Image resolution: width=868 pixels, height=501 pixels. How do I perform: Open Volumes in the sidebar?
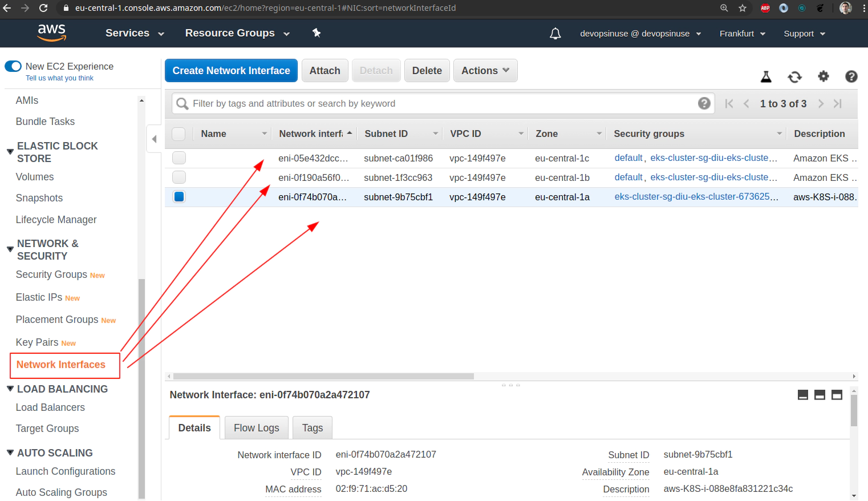point(35,177)
